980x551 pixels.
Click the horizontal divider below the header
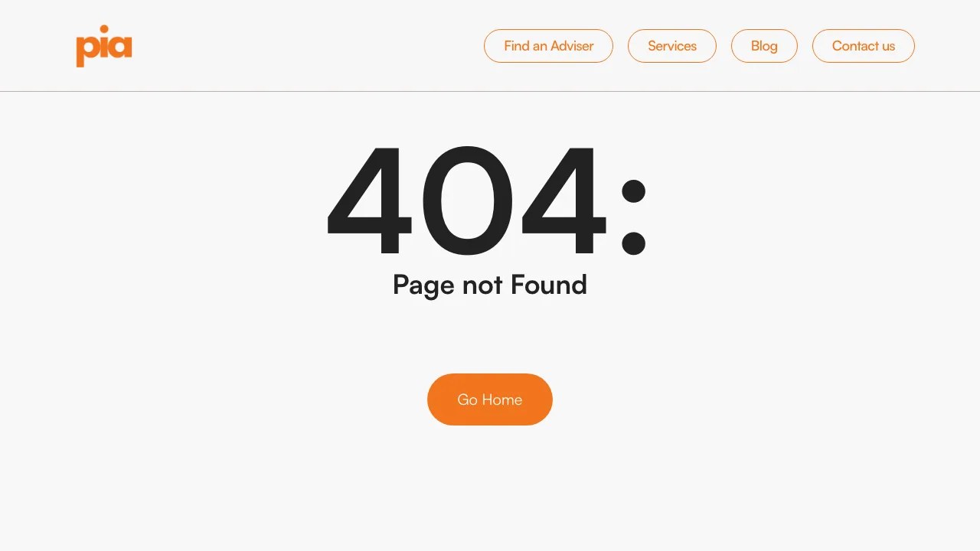[x=490, y=91]
